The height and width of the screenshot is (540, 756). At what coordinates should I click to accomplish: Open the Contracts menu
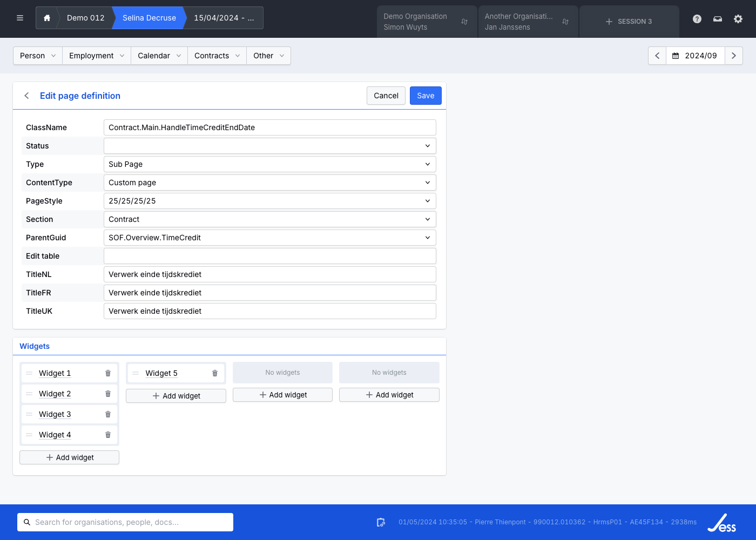217,56
